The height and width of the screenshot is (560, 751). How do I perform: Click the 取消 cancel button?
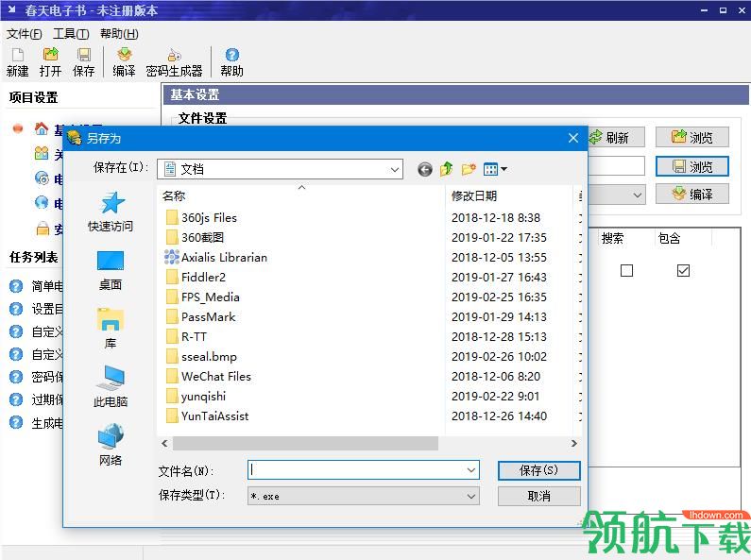click(x=538, y=497)
